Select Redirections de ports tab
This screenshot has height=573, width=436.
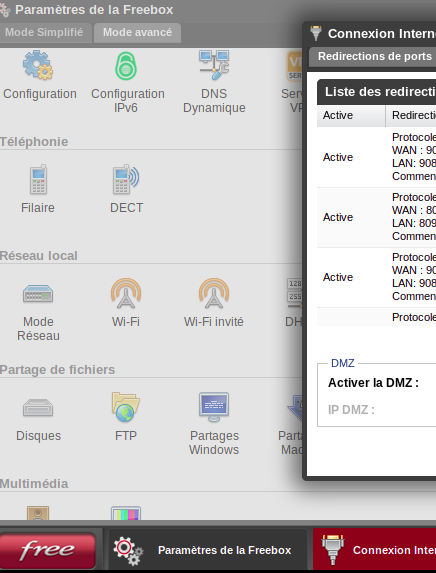(374, 57)
